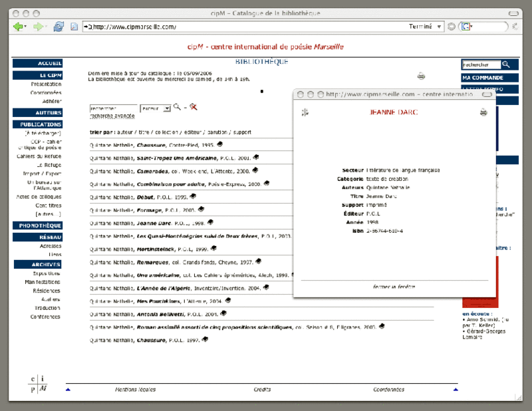Click the Adhérer sidebar link

pos(52,101)
